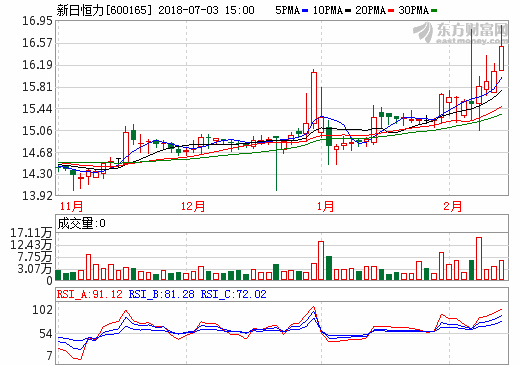Click the 17.11万 volume axis label

(x=31, y=233)
